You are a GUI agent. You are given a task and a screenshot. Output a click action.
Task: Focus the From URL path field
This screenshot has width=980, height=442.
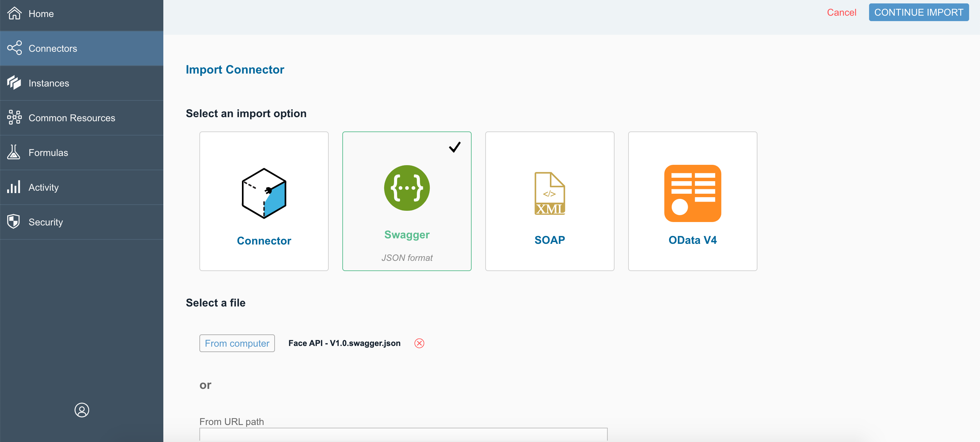403,435
